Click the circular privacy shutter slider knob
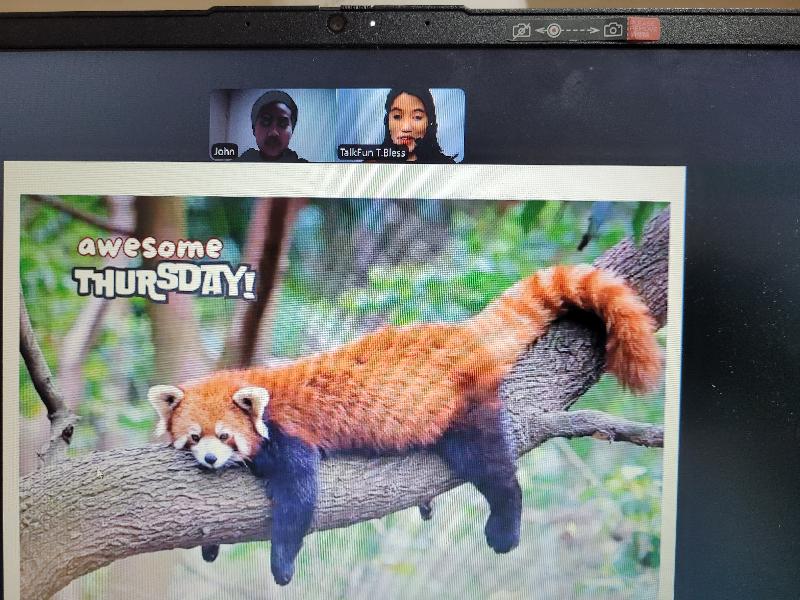The image size is (800, 600). 553,30
